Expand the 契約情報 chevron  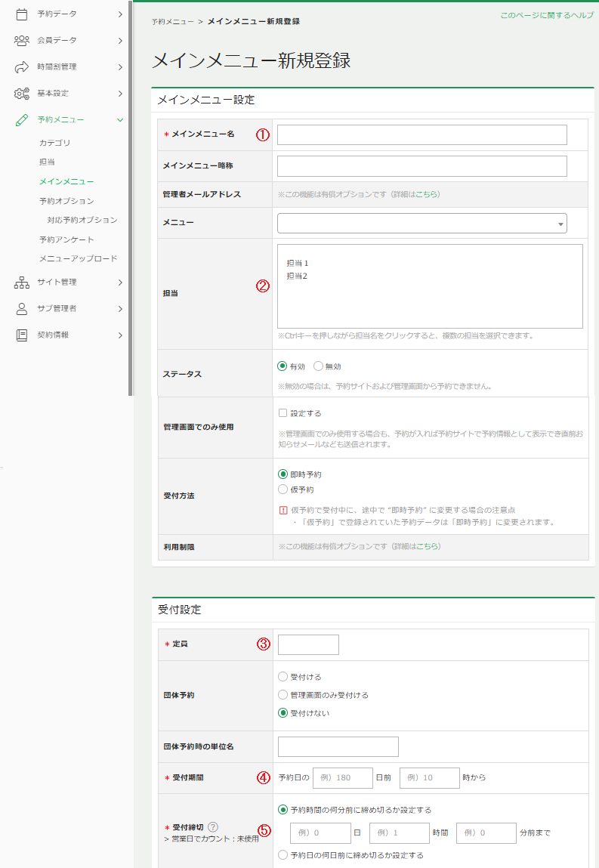120,335
